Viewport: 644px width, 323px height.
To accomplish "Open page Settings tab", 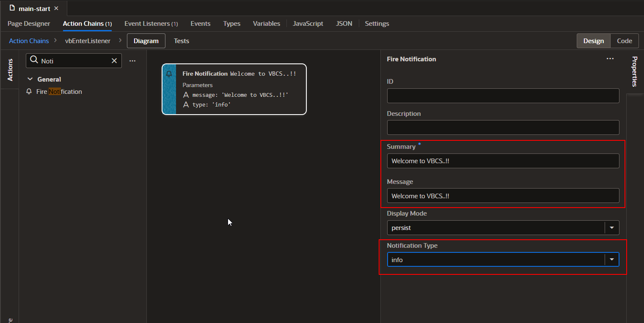I will tap(377, 24).
